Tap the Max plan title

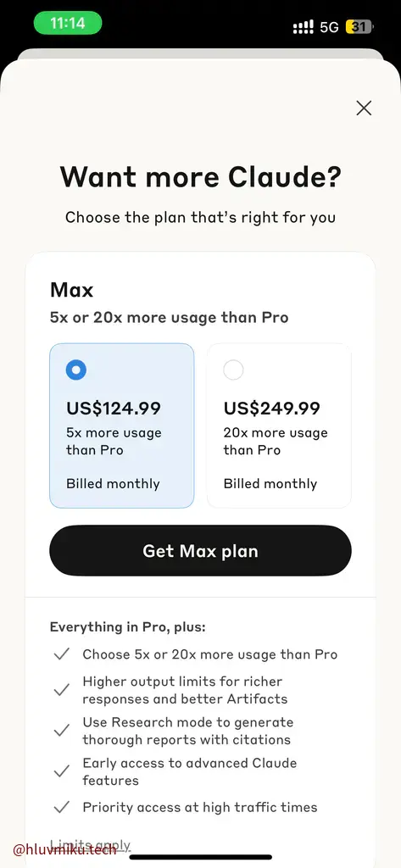[x=71, y=290]
